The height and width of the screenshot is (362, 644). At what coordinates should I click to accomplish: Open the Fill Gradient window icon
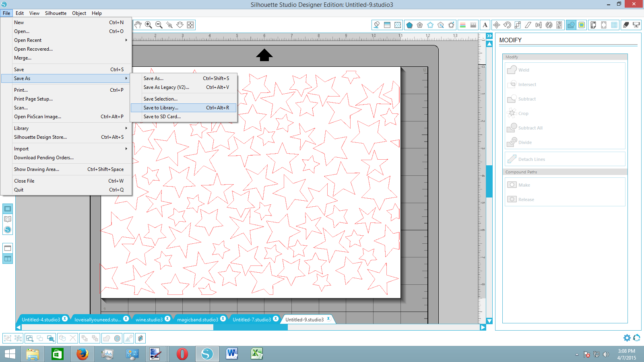tap(387, 25)
